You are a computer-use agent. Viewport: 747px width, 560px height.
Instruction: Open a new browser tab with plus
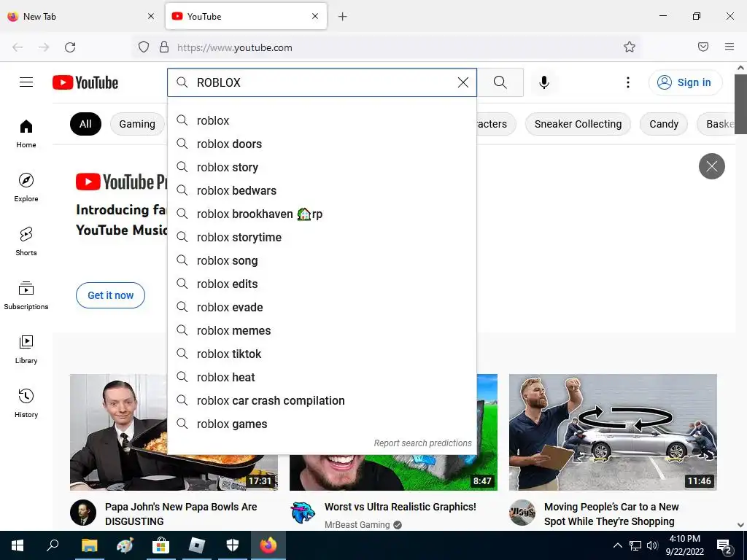pos(343,16)
